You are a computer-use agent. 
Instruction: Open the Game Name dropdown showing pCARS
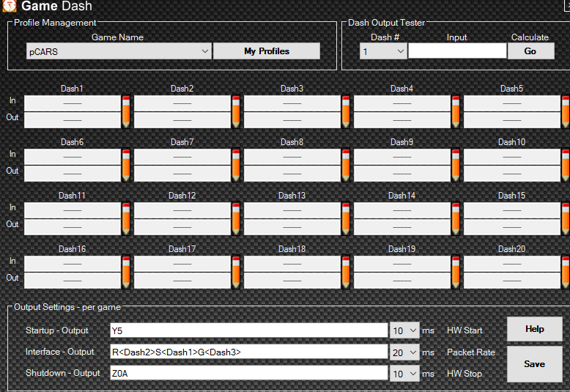(x=119, y=51)
